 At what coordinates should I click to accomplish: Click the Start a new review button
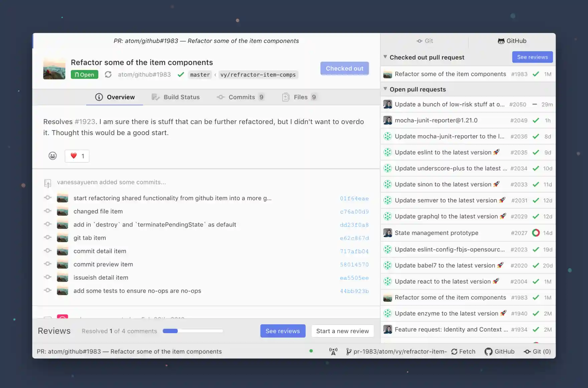(x=342, y=331)
